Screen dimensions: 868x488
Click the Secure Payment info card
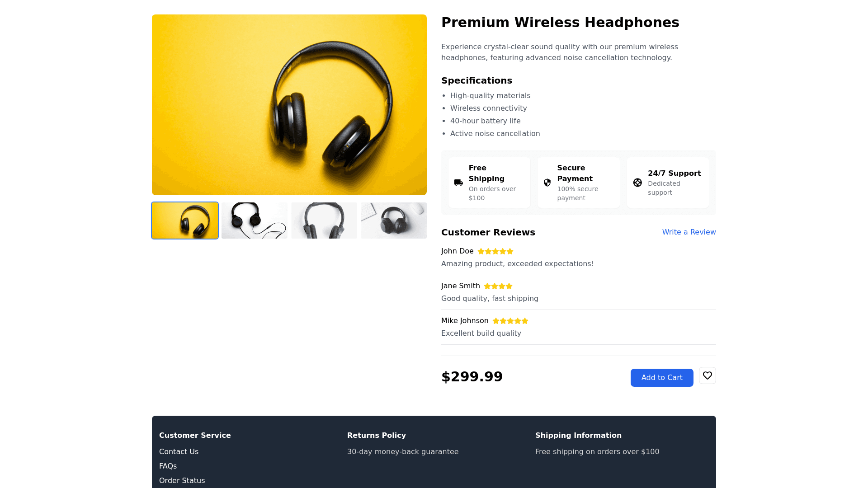pyautogui.click(x=578, y=183)
